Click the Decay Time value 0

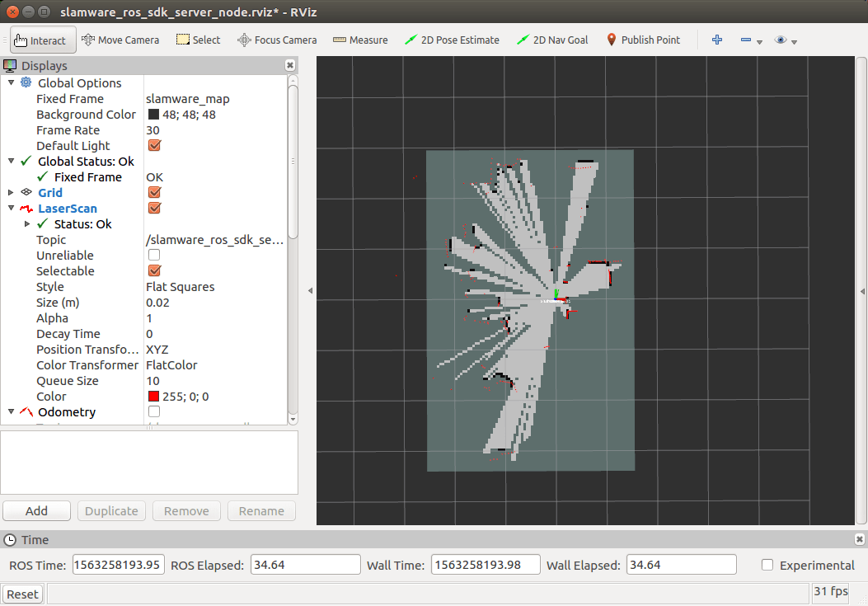tap(149, 334)
